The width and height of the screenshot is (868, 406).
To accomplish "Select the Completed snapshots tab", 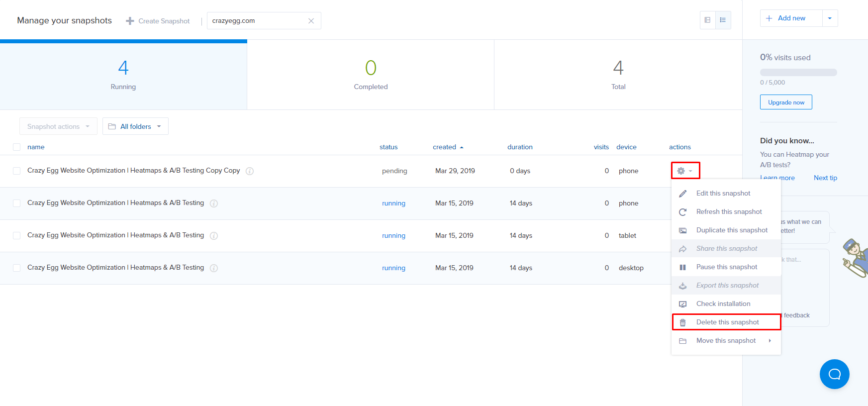I will coord(371,75).
